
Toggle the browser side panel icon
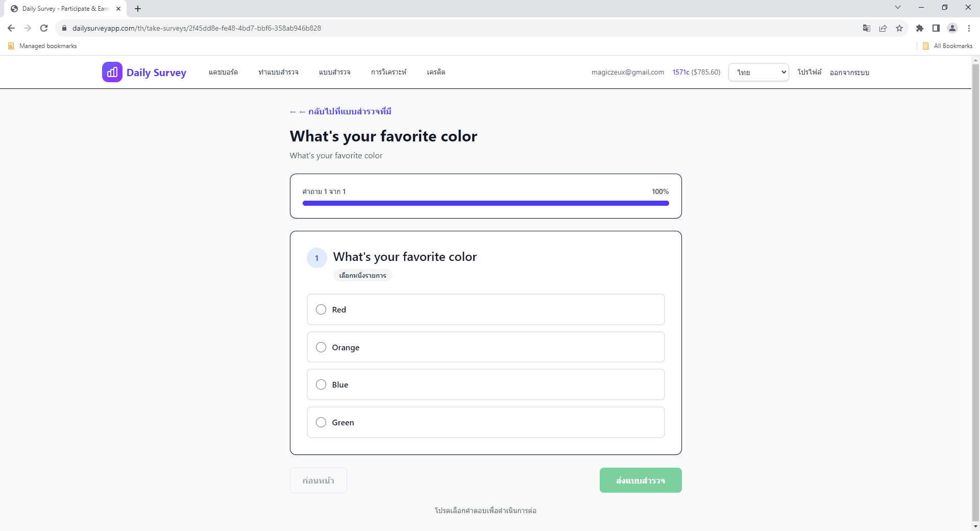coord(936,28)
